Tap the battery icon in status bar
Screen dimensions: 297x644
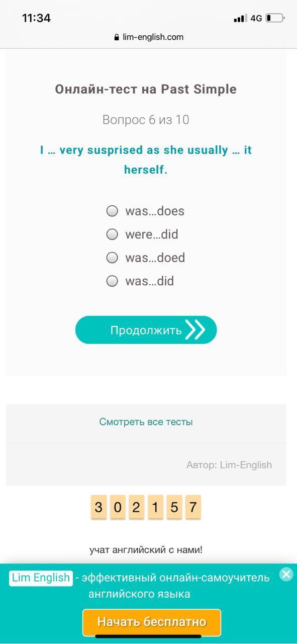(x=275, y=18)
